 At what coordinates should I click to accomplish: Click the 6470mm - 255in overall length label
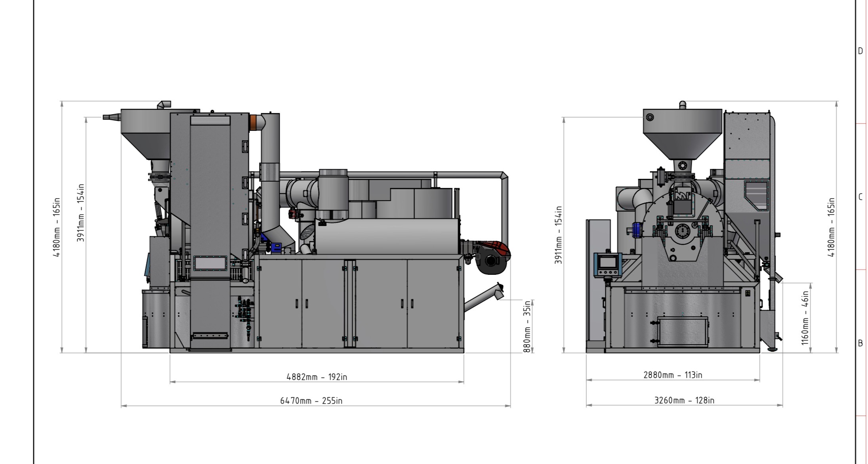point(311,401)
